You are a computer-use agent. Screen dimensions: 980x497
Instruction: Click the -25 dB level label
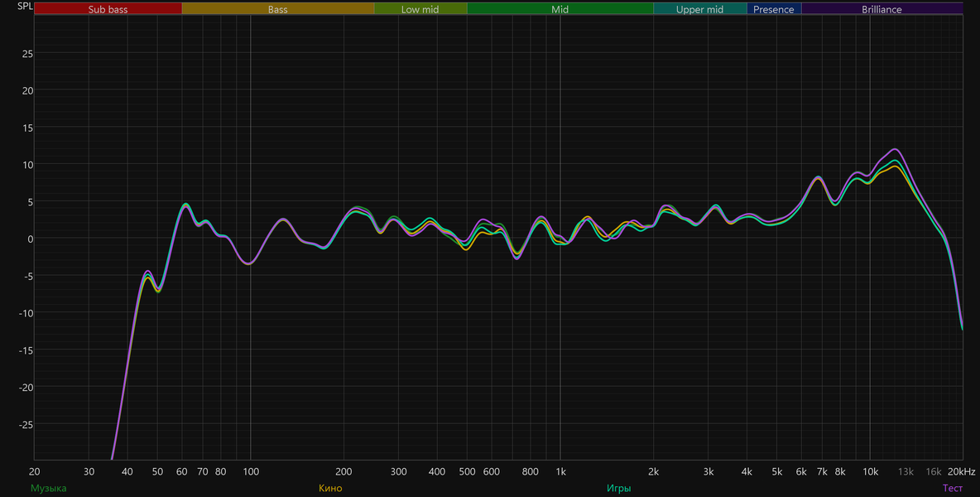coord(25,424)
